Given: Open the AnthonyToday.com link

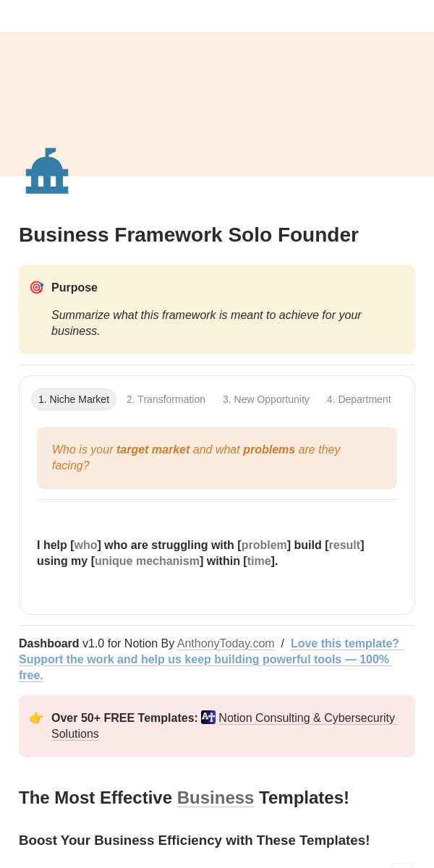Looking at the screenshot, I should pos(226,644).
